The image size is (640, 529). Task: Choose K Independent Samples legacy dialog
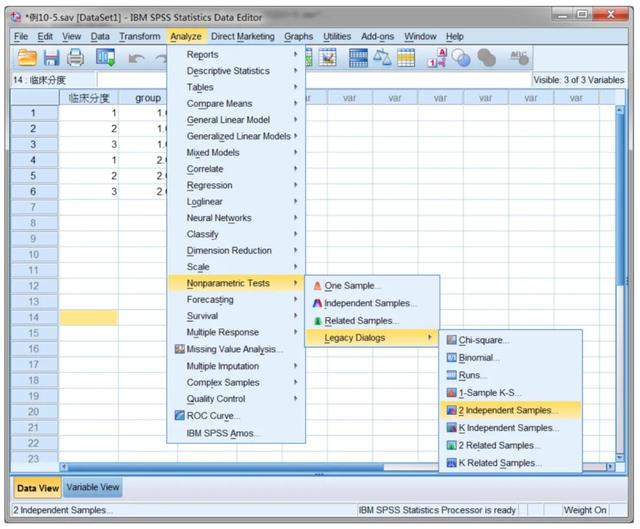[510, 428]
